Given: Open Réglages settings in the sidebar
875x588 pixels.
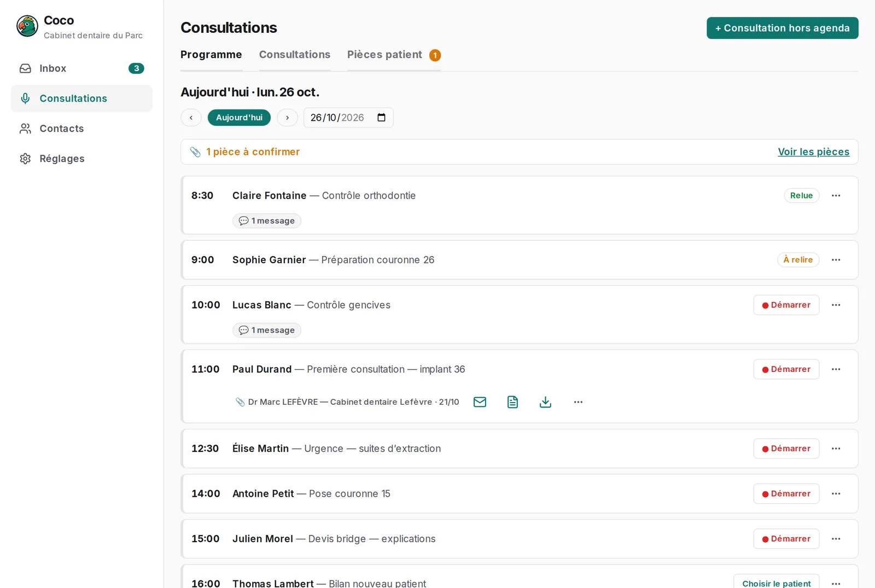Looking at the screenshot, I should pos(81,159).
